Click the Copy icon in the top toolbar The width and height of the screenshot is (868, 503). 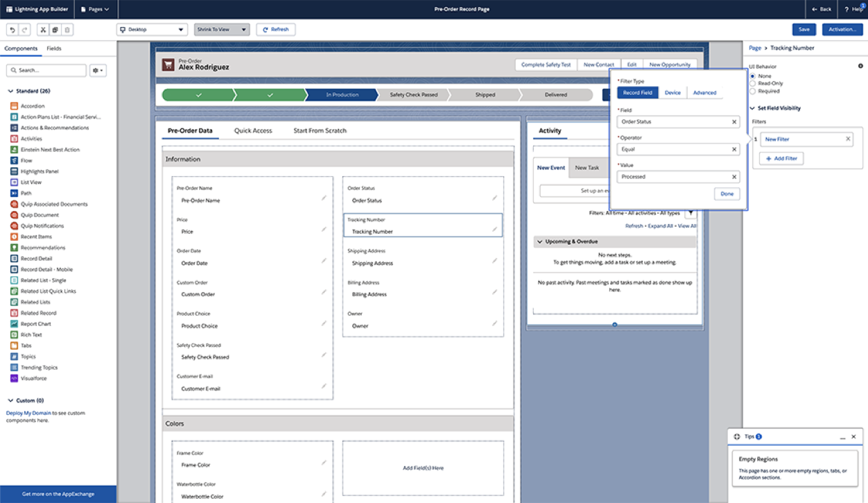[x=55, y=29]
